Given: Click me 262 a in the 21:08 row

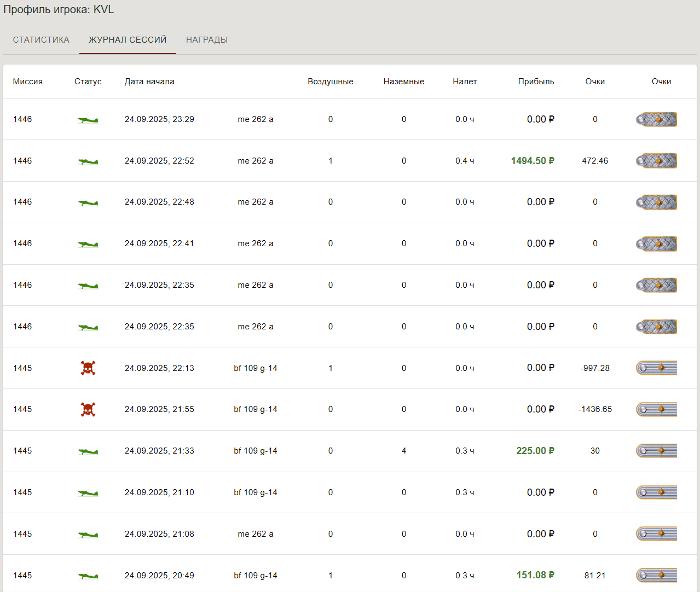Looking at the screenshot, I should click(x=256, y=534).
